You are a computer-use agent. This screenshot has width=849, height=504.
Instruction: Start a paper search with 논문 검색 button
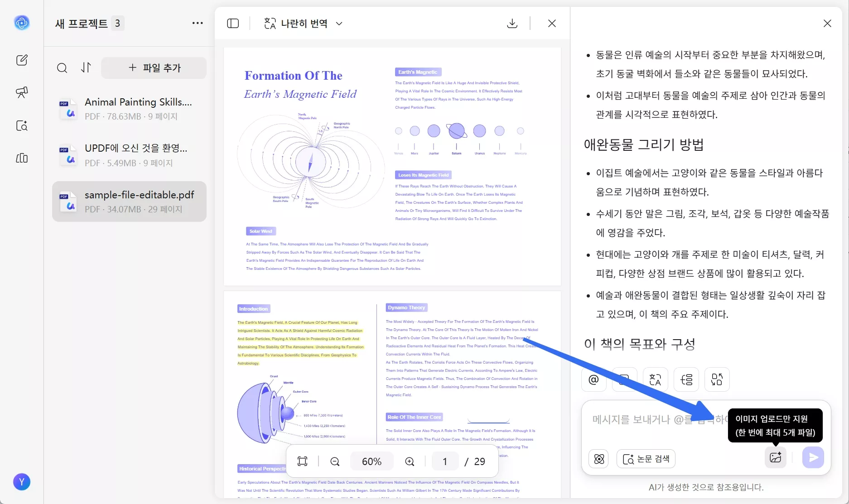646,458
